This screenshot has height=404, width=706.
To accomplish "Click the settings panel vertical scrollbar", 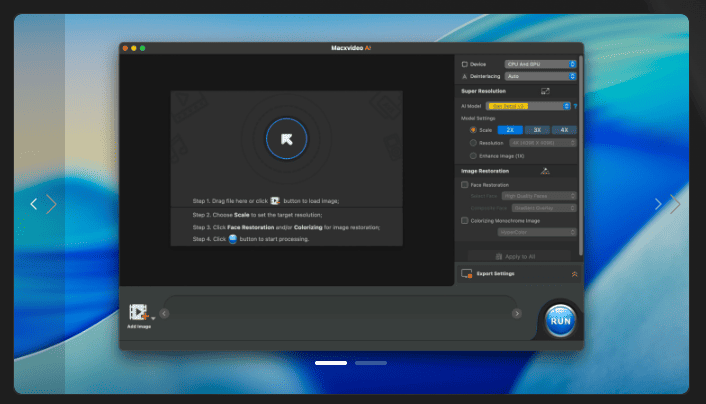I will click(x=581, y=155).
